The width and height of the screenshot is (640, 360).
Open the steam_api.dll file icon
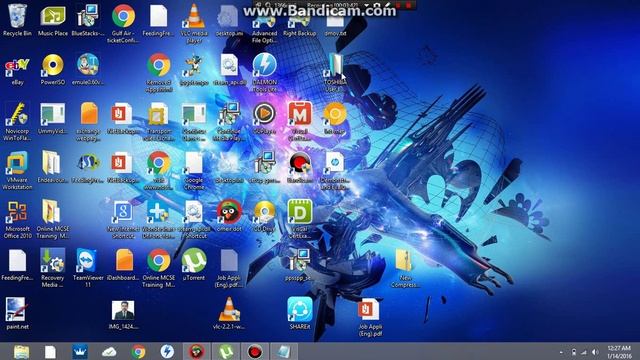click(x=229, y=65)
